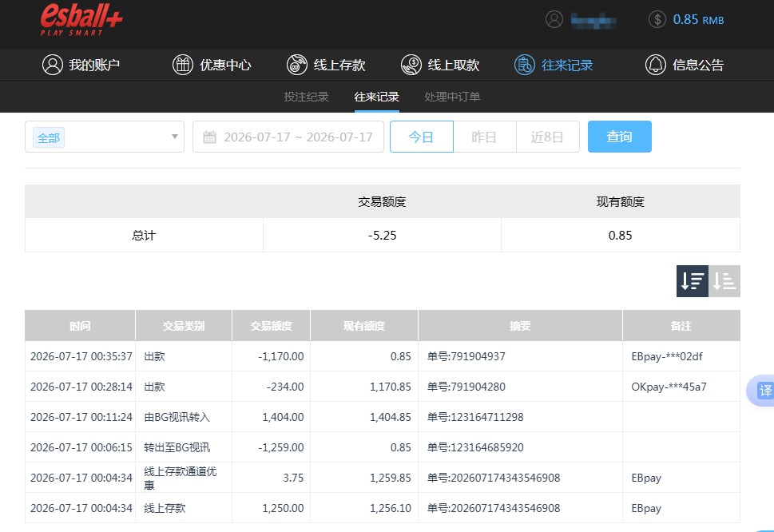
Task: Click amount 3.75
Action: tap(293, 478)
